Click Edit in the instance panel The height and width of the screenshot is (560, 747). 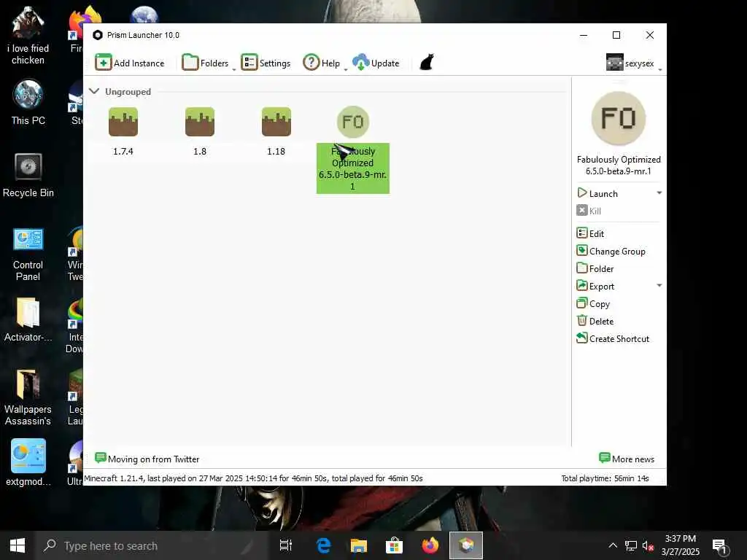(x=590, y=233)
